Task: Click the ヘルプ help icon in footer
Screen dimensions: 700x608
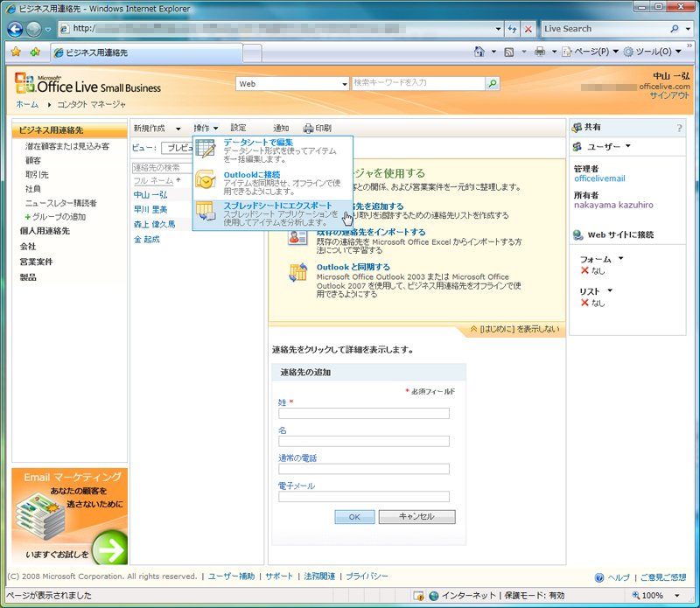Action: [599, 577]
